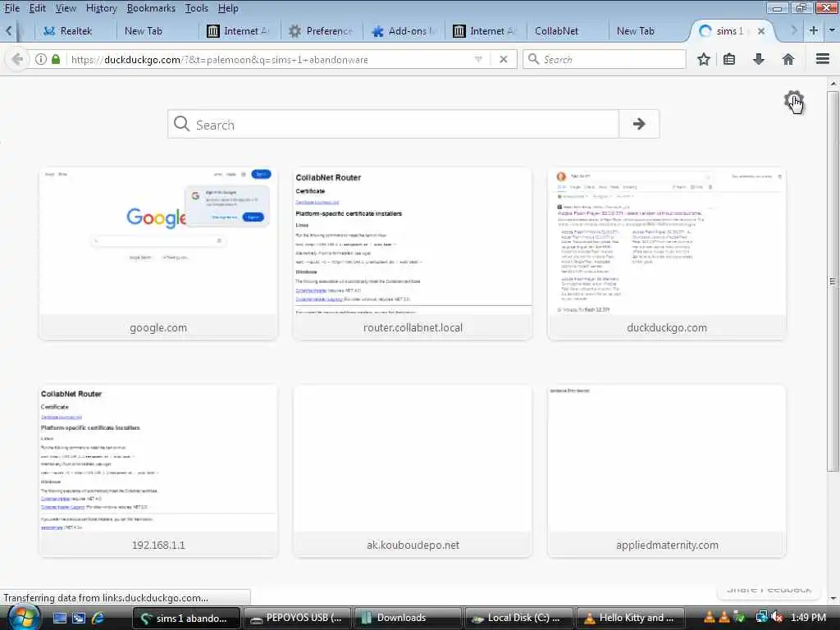This screenshot has width=840, height=630.
Task: Switch to the Add-ons tab
Action: [404, 31]
